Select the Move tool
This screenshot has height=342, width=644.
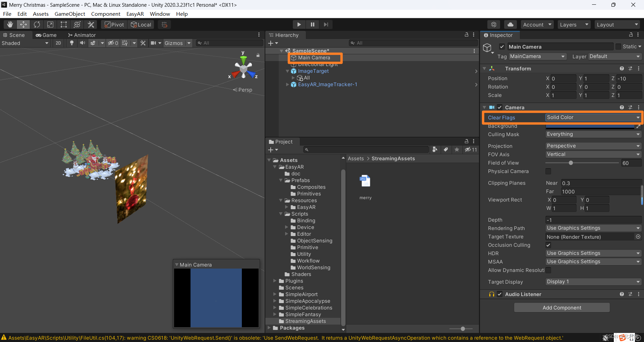(23, 24)
